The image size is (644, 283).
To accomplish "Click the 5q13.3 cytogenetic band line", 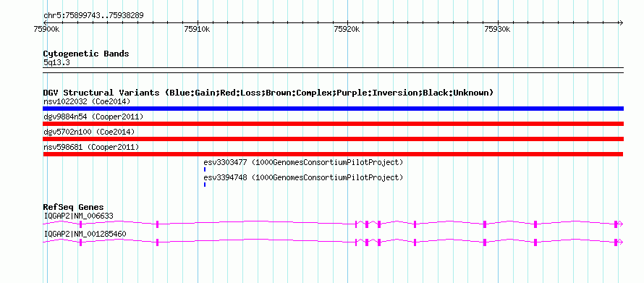I will (333, 69).
